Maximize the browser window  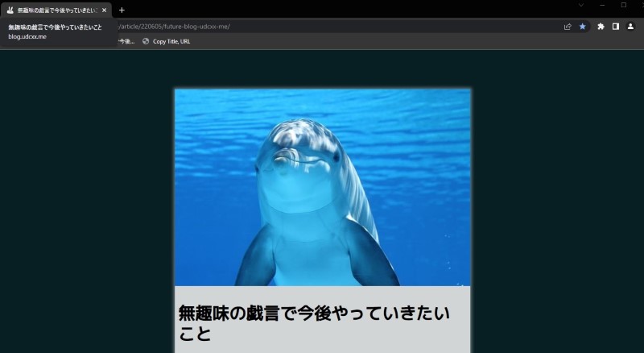(623, 5)
